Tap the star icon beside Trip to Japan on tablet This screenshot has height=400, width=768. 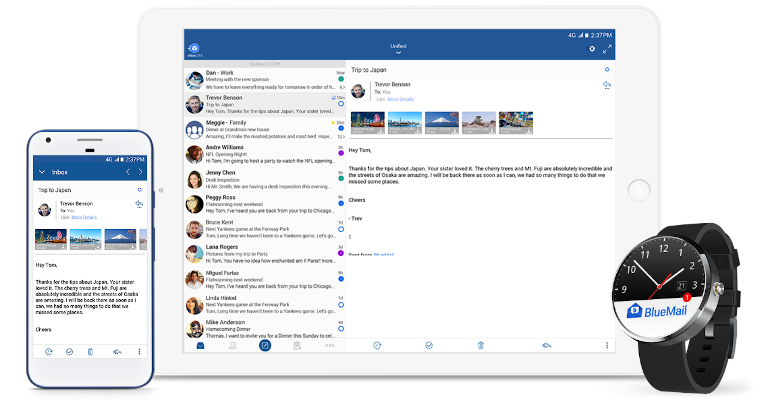point(607,70)
